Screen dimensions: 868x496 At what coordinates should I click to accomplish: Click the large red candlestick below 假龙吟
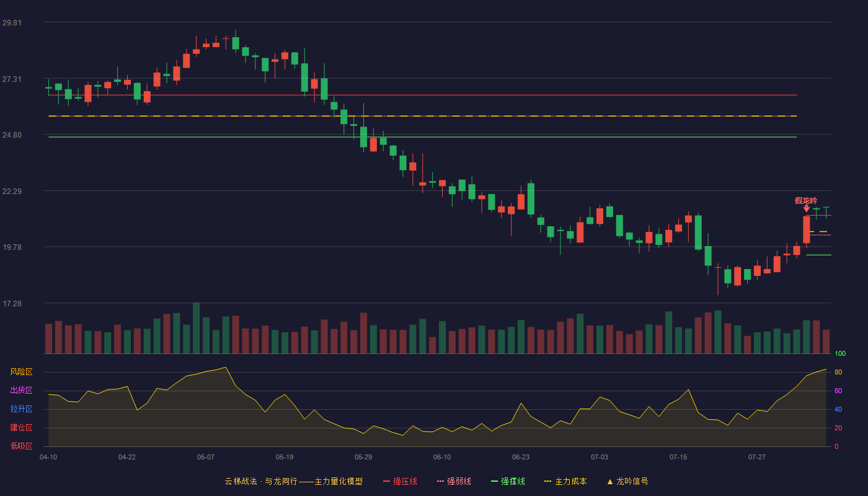pyautogui.click(x=806, y=229)
